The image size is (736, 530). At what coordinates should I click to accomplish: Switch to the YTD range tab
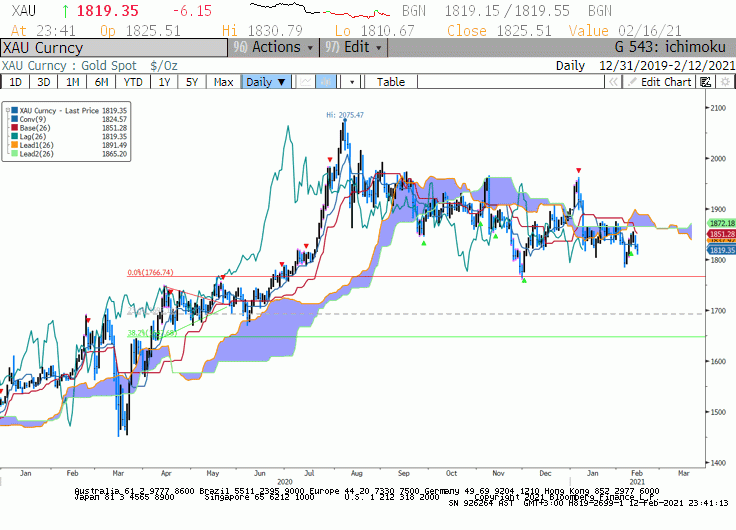pos(133,82)
